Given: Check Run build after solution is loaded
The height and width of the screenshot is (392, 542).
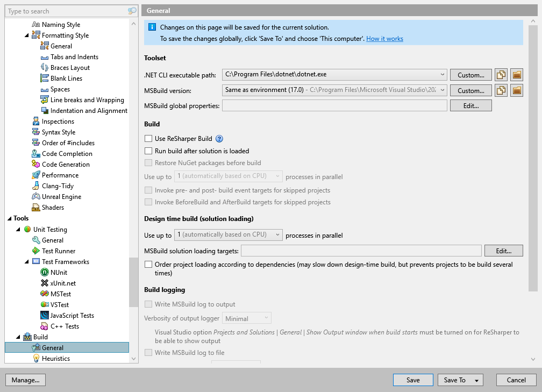Looking at the screenshot, I should (x=148, y=151).
